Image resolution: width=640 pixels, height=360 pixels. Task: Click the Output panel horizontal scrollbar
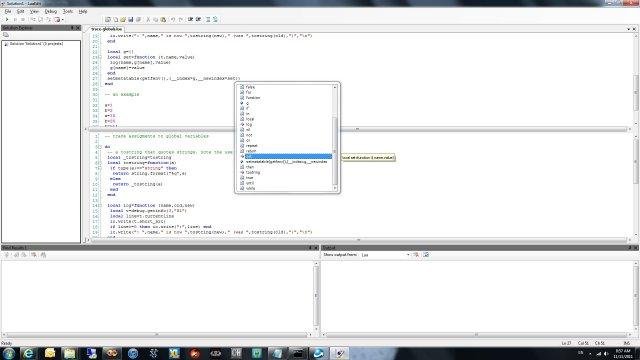tap(476, 335)
